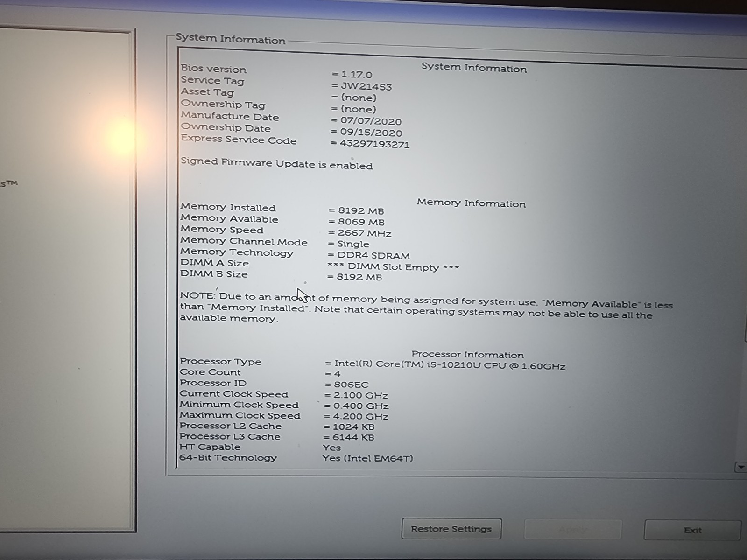
Task: Click the Memory Information section heading
Action: [x=471, y=203]
